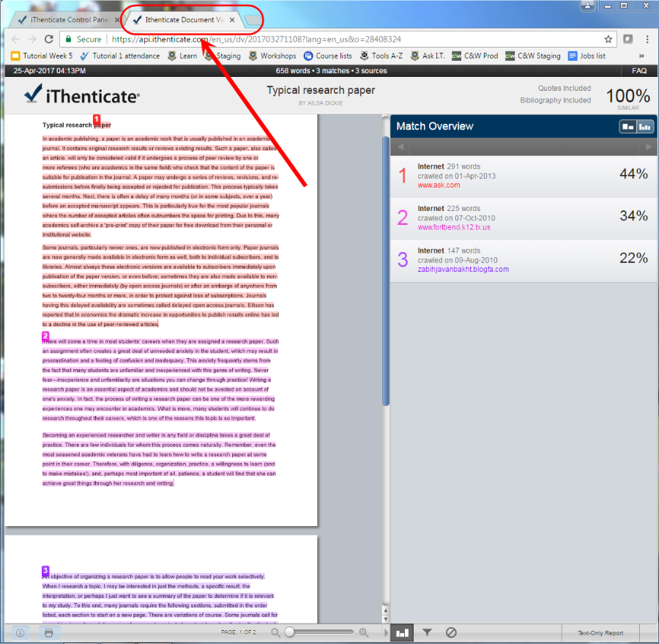
Task: Open the Course lists bookmark
Action: [327, 56]
